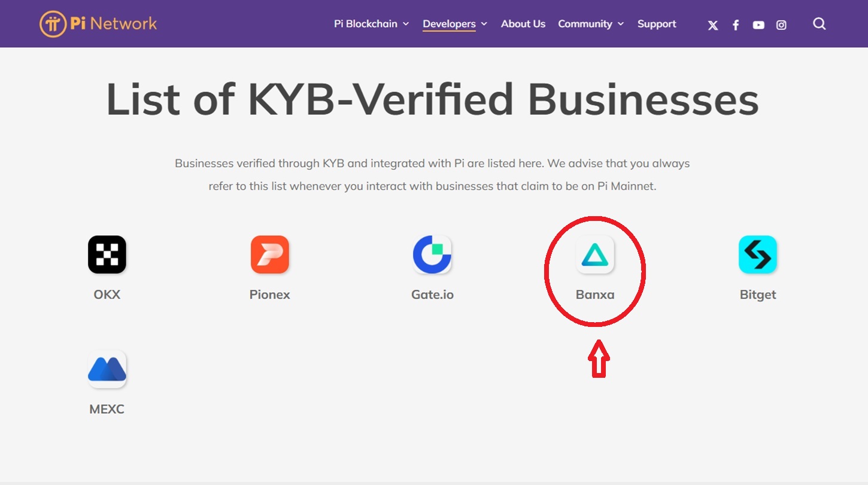Expand the Developers dropdown menu
Screen dimensions: 868x485
click(x=455, y=24)
